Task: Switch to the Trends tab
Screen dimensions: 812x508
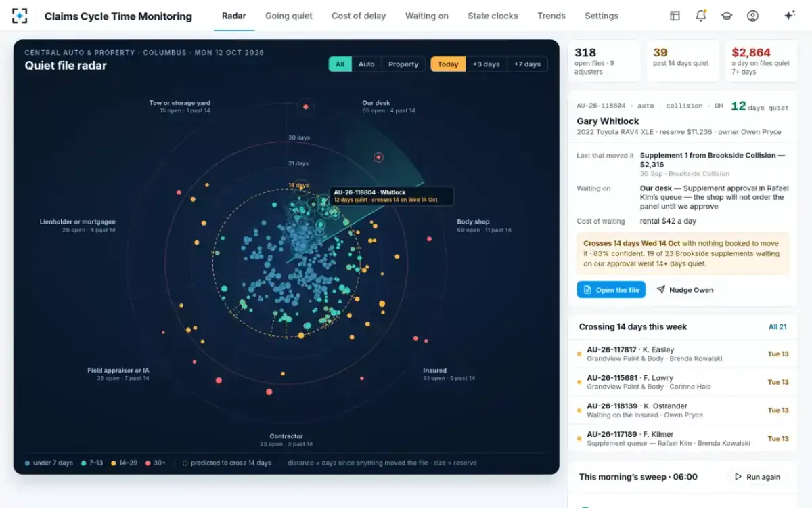Action: (x=551, y=16)
